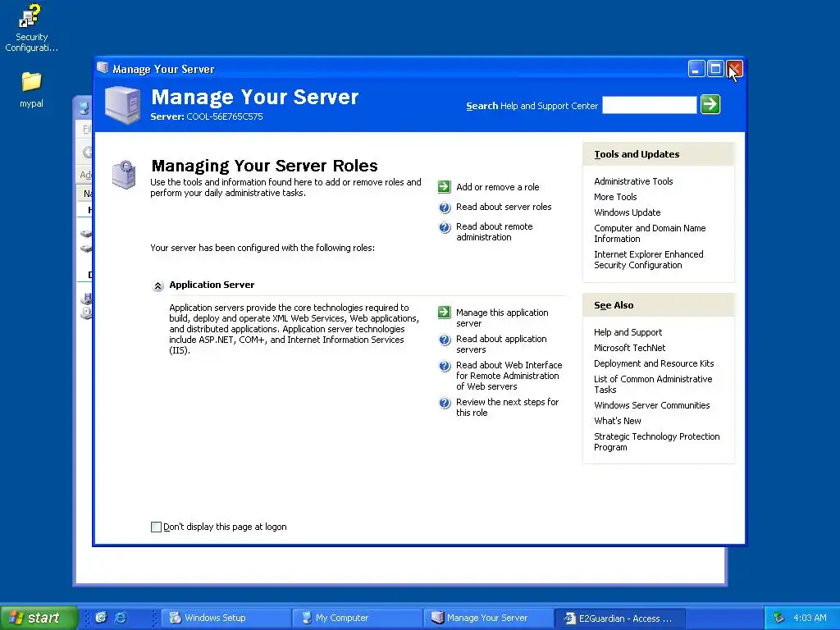This screenshot has width=840, height=630.
Task: Click the show desktop quick launch icon
Action: [101, 617]
